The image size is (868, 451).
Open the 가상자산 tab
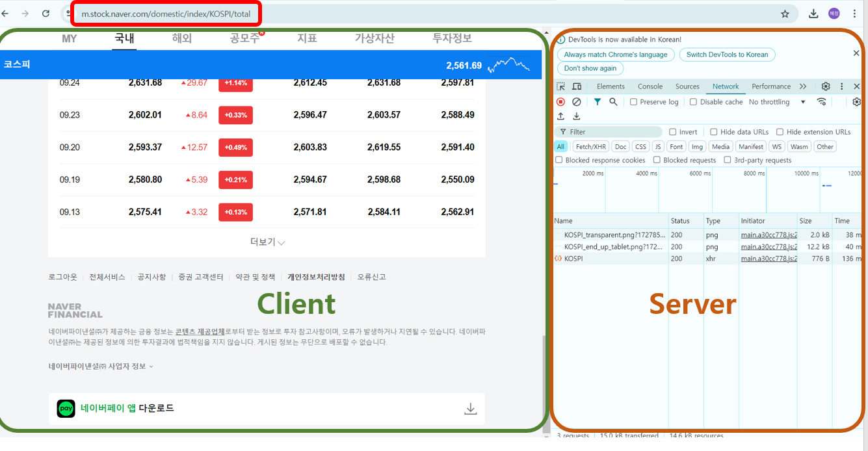tap(375, 38)
